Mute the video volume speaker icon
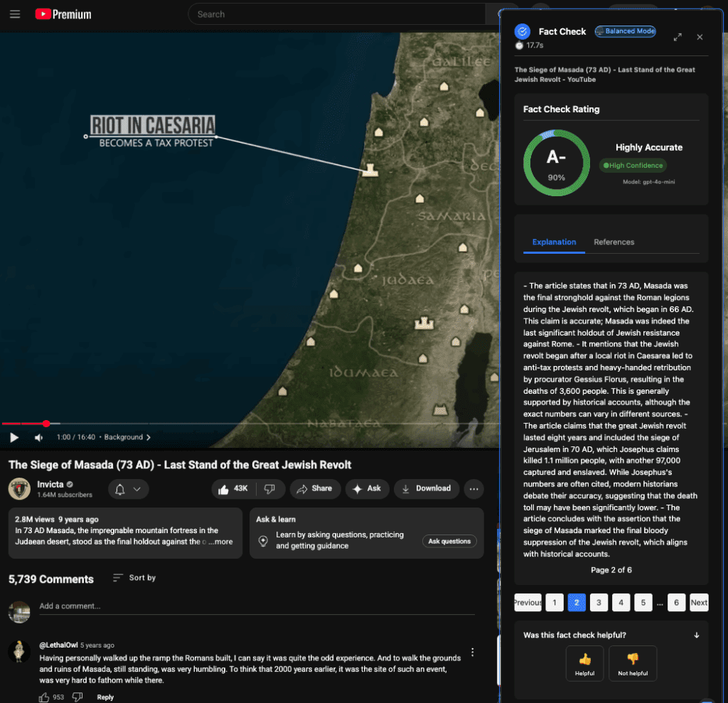The height and width of the screenshot is (703, 728). [x=38, y=437]
